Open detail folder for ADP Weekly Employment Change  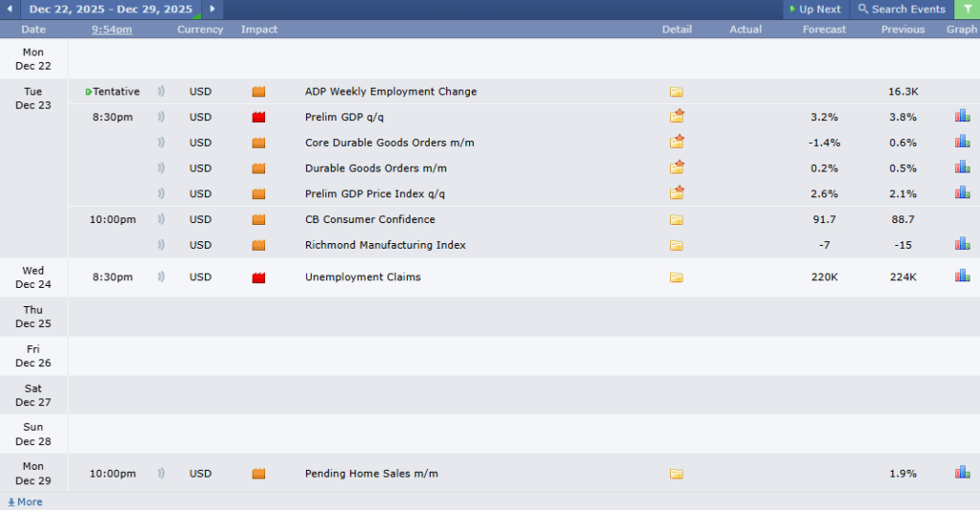(677, 92)
